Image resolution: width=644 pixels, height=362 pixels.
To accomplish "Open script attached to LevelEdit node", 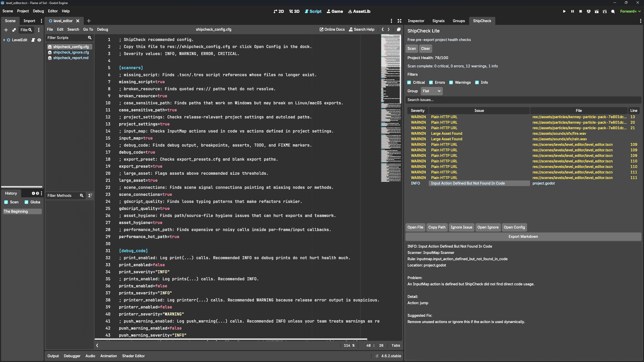I will [33, 40].
